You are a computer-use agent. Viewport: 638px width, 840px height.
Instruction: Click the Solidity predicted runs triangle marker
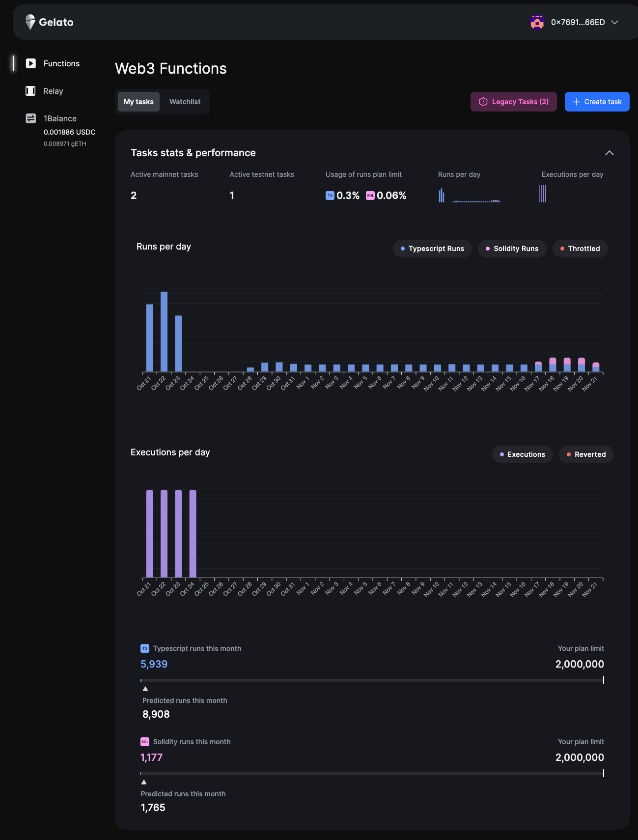[x=144, y=782]
